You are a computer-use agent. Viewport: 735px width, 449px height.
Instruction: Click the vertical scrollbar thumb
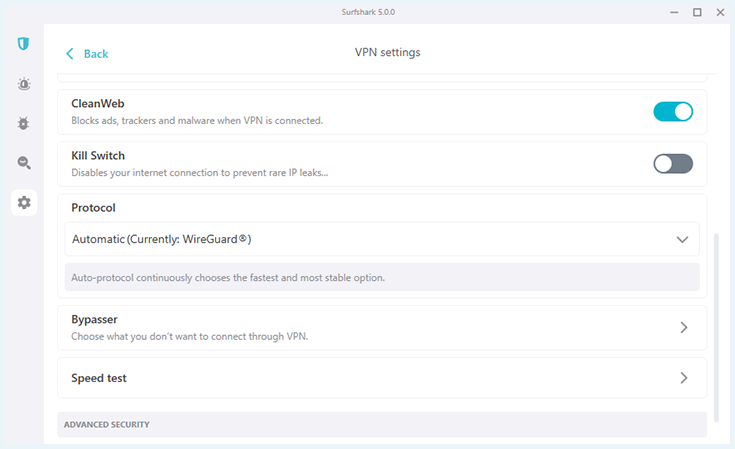[x=716, y=327]
